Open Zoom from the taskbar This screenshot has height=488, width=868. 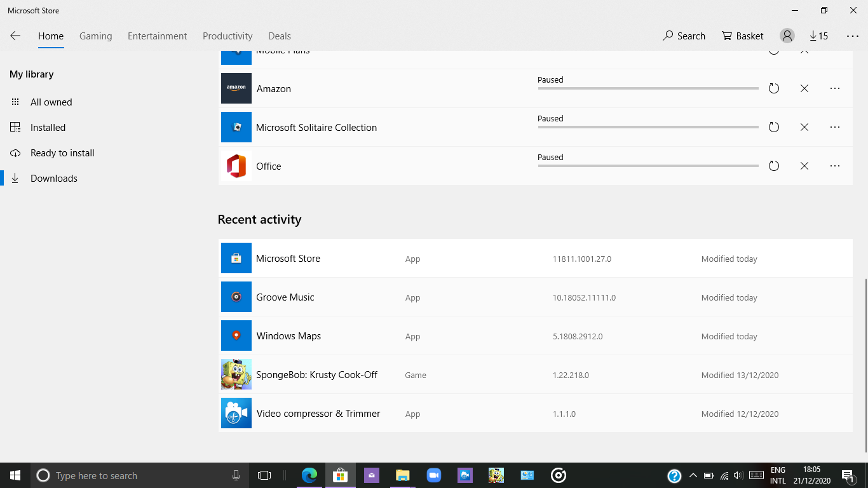(434, 475)
